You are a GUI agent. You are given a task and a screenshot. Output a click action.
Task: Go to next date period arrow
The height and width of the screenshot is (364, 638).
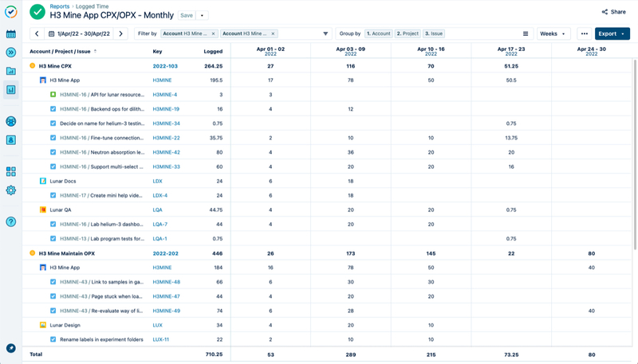tap(121, 34)
